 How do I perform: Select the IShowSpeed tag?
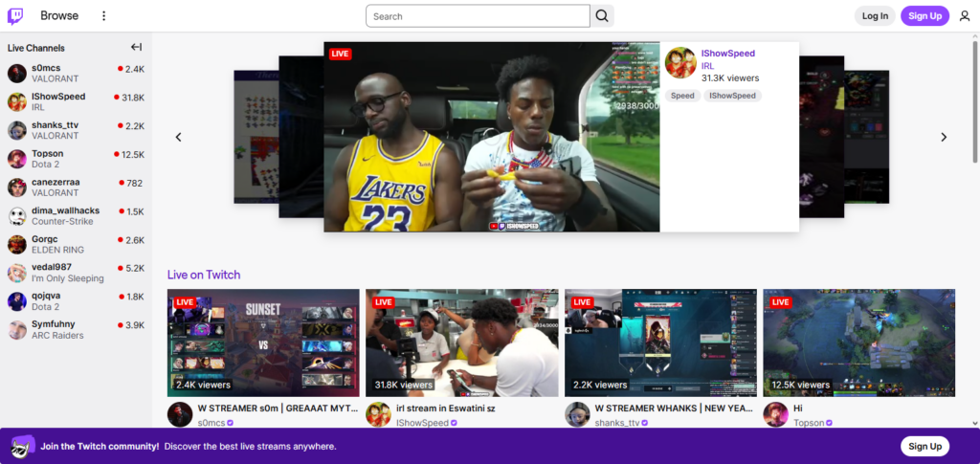coord(732,96)
